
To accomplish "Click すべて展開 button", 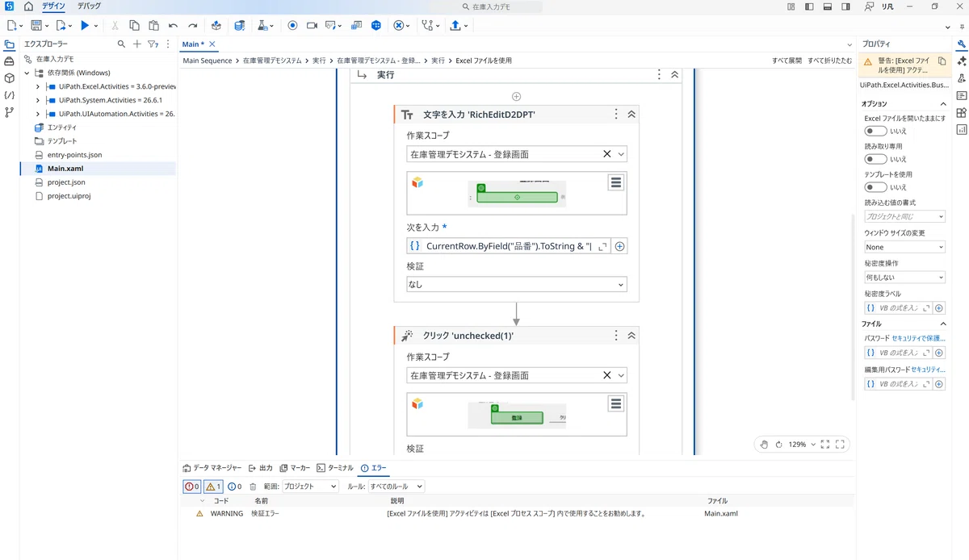I will 787,61.
